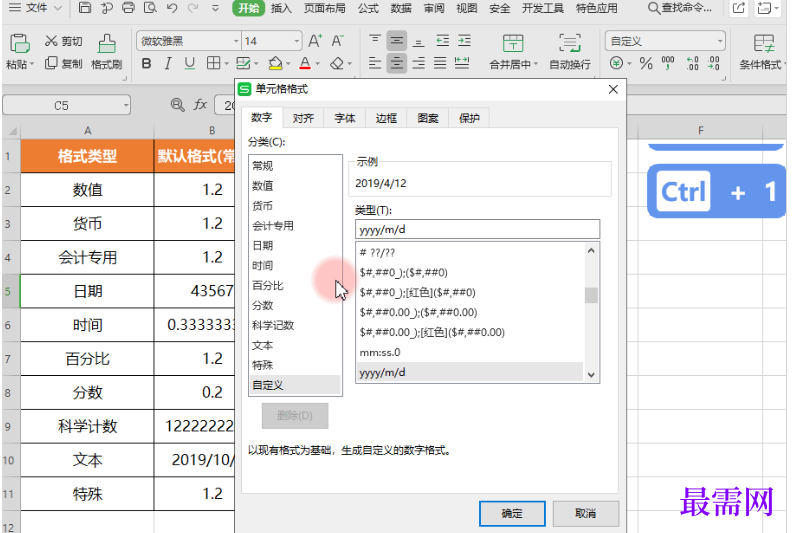Click the underline icon
This screenshot has width=792, height=533.
click(x=189, y=63)
